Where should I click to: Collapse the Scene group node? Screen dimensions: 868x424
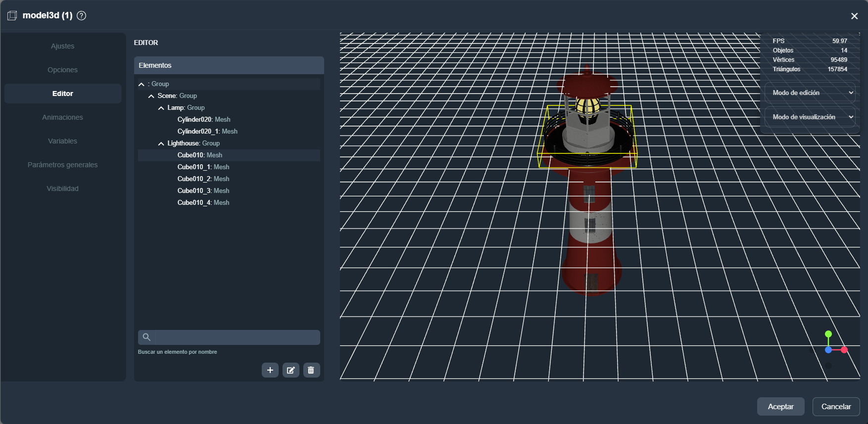[151, 96]
